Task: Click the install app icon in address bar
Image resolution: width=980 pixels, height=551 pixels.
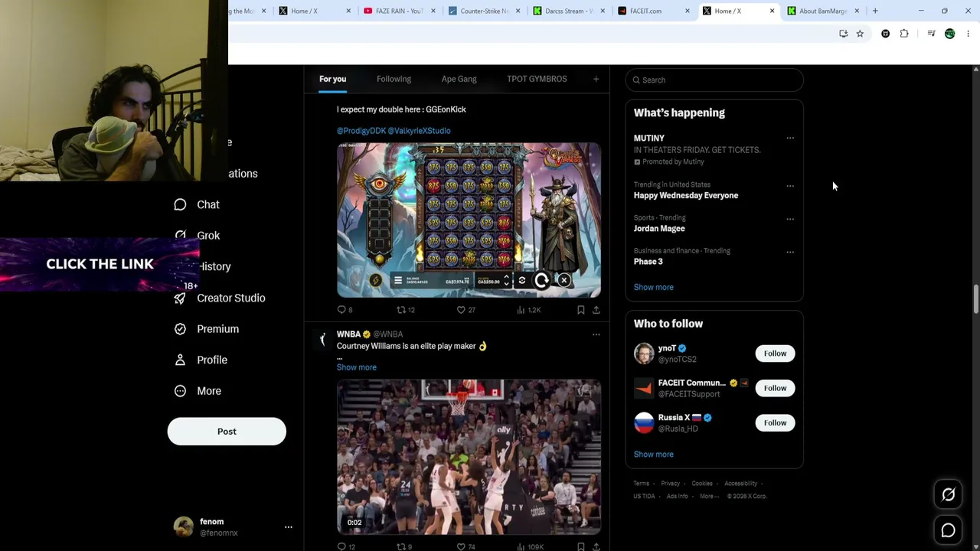Action: [x=843, y=34]
